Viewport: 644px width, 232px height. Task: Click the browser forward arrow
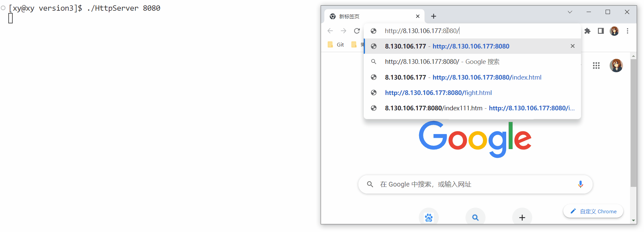click(x=343, y=31)
